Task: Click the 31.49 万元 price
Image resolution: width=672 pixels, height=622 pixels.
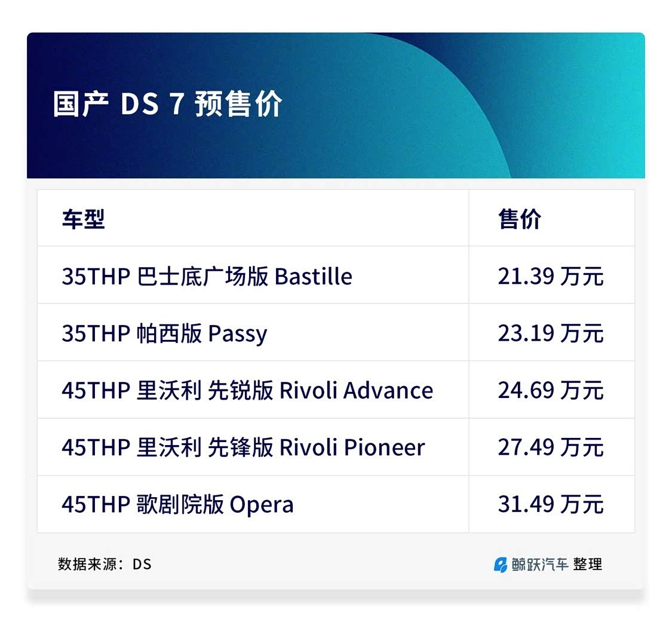Action: [550, 505]
